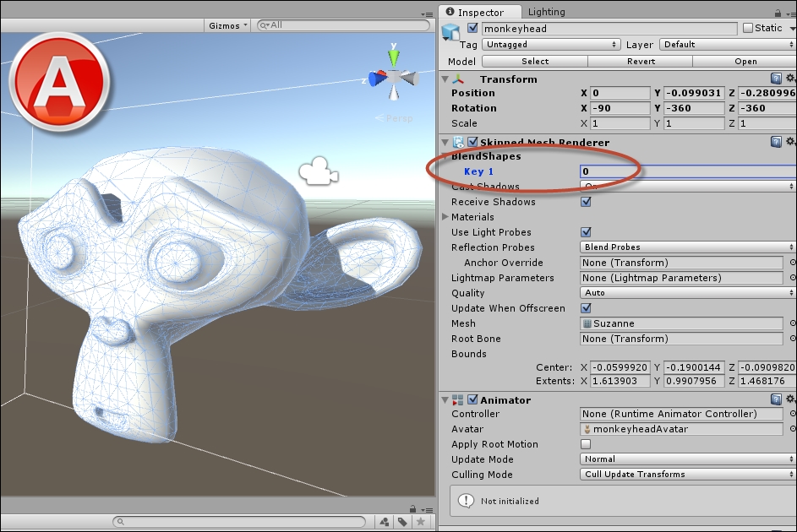This screenshot has height=532, width=797.
Task: Click the camera gizmo in the scene view
Action: 317,171
